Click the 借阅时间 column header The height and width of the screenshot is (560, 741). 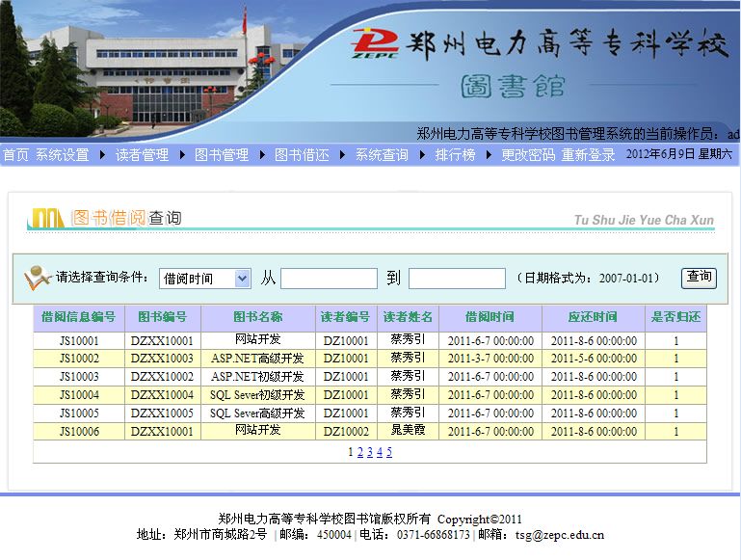pos(490,317)
